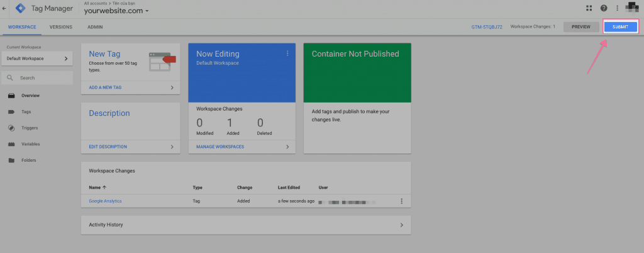This screenshot has height=253, width=644.
Task: Click the back arrow icon
Action: [4, 8]
